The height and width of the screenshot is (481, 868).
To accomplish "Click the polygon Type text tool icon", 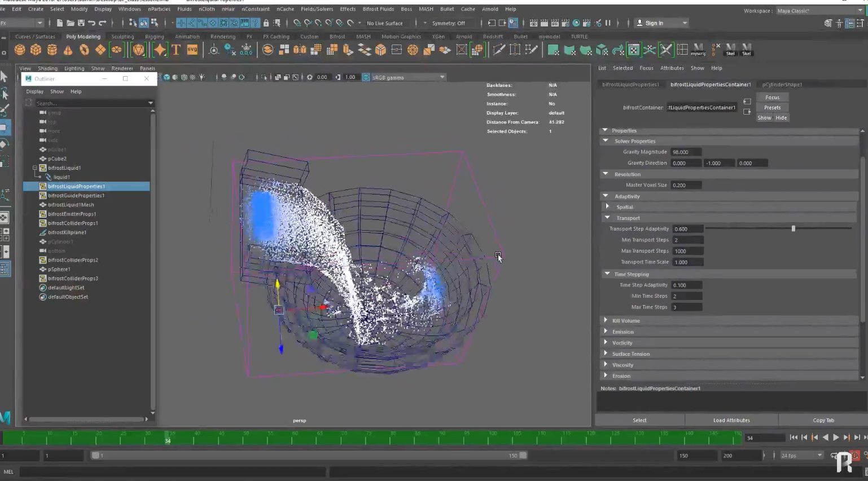I will (x=176, y=50).
